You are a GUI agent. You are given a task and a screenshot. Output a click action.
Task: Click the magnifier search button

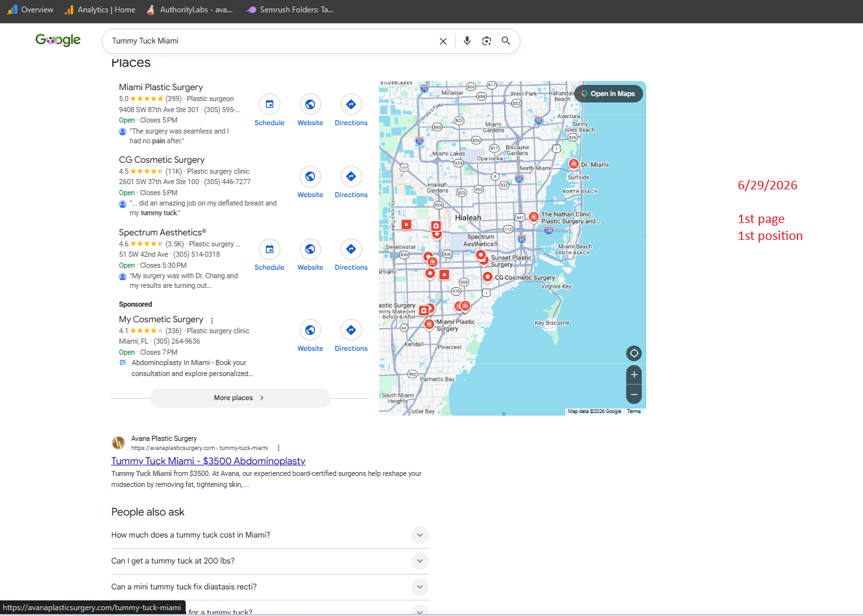point(506,41)
